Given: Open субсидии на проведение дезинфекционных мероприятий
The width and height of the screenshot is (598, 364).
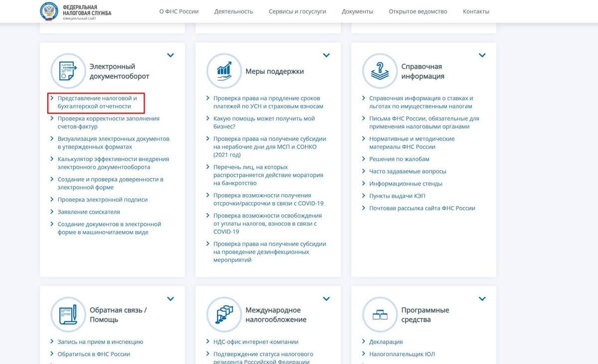Looking at the screenshot, I should pos(270,252).
